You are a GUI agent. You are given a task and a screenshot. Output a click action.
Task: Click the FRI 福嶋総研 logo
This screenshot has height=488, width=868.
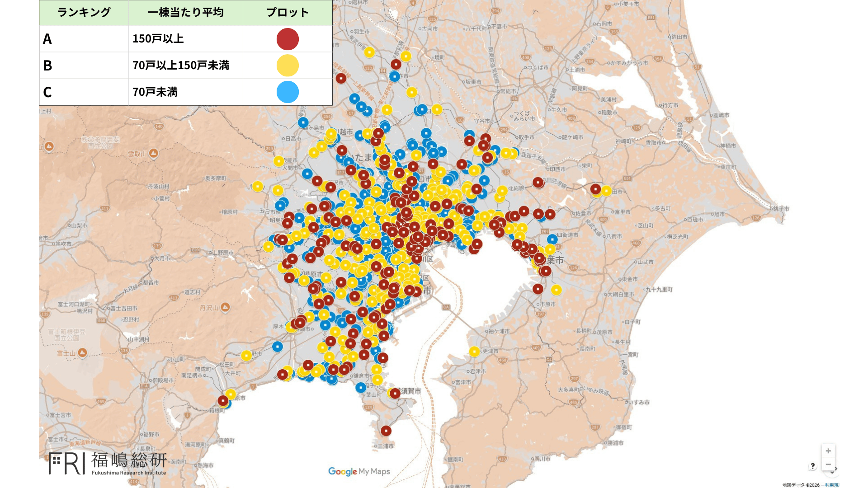coord(108,463)
